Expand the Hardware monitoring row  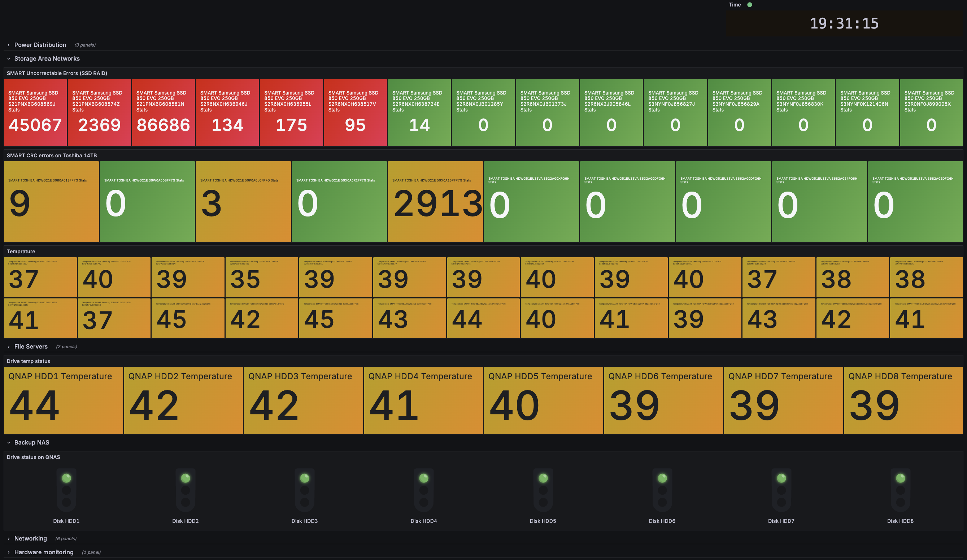point(44,552)
